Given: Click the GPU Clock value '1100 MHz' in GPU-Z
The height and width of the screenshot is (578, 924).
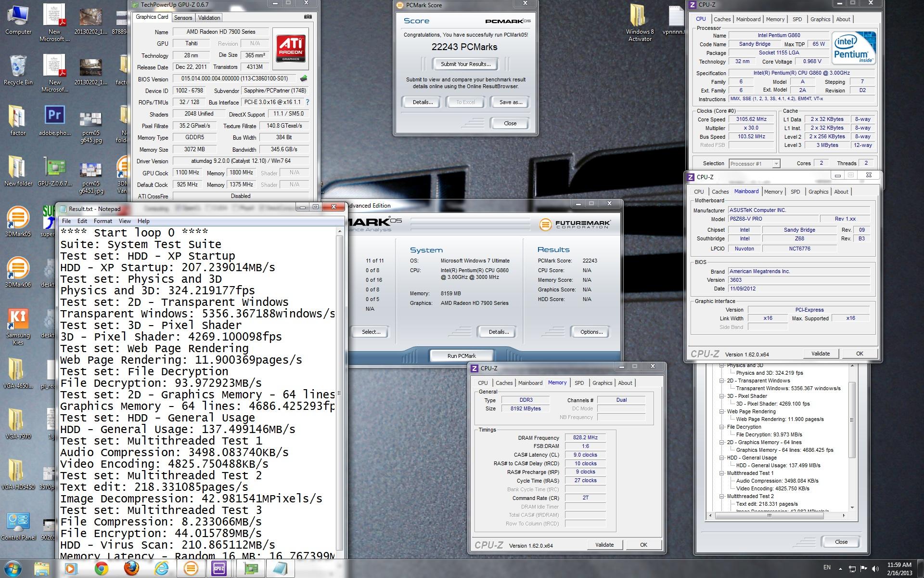Looking at the screenshot, I should [187, 172].
